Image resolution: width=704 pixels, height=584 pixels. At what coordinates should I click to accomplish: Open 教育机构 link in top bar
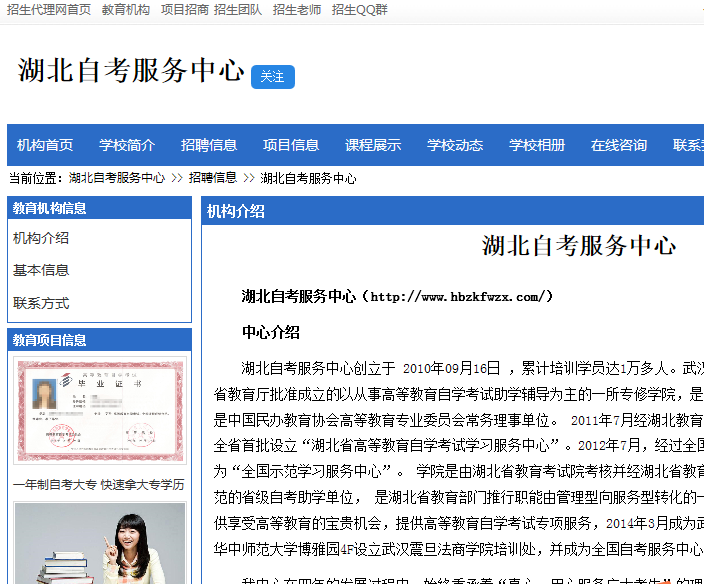click(126, 10)
